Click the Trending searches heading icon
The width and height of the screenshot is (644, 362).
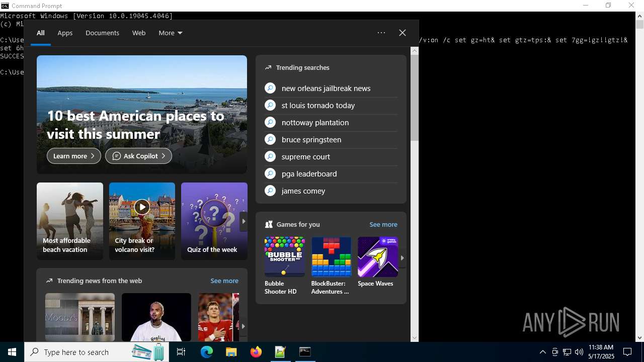click(268, 67)
